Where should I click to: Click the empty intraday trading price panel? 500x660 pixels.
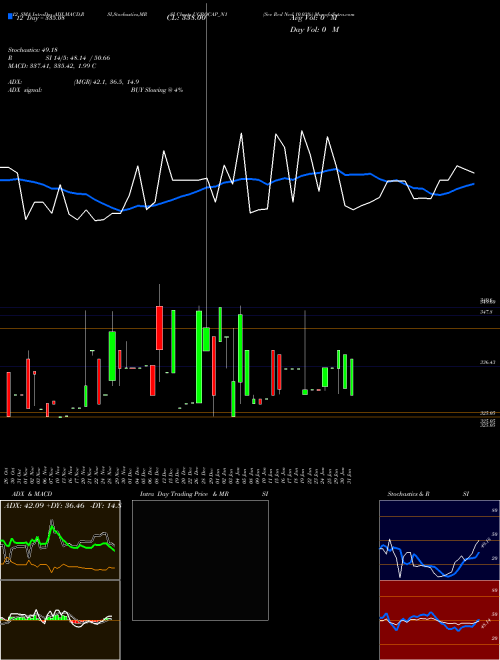[x=200, y=560]
